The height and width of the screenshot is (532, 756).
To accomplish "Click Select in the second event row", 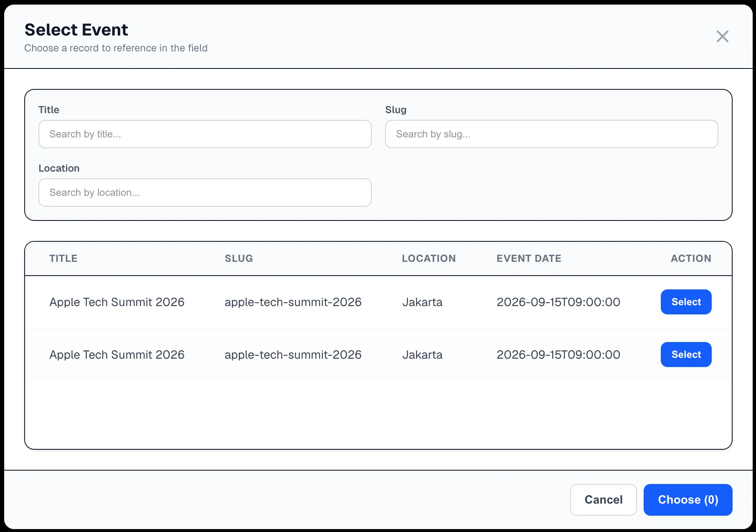I will pyautogui.click(x=686, y=355).
